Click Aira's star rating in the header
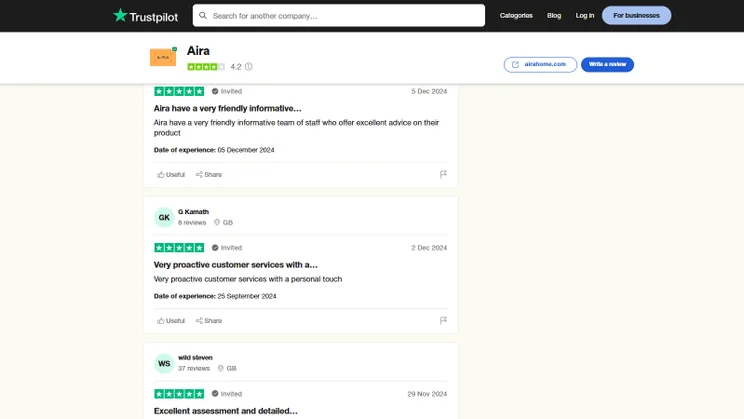 tap(206, 66)
